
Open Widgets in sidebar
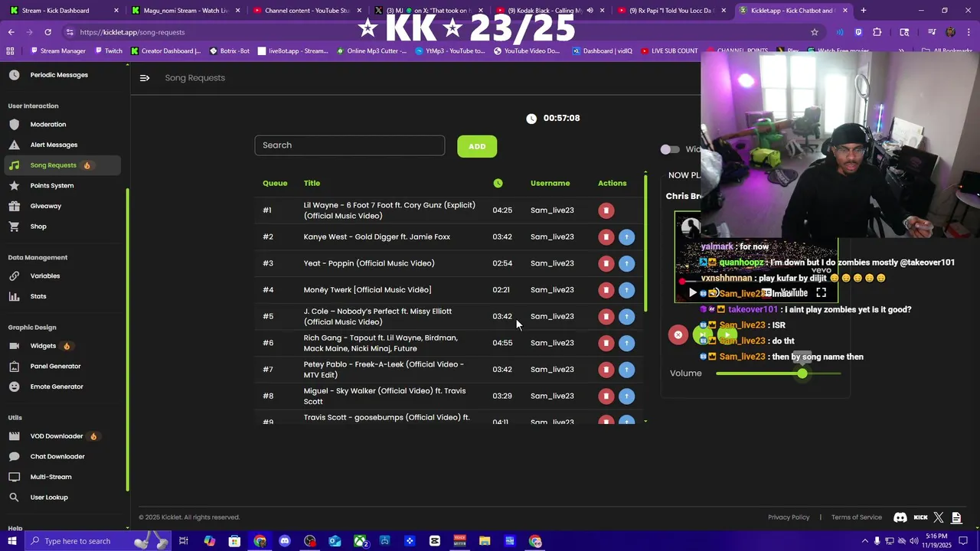click(43, 346)
